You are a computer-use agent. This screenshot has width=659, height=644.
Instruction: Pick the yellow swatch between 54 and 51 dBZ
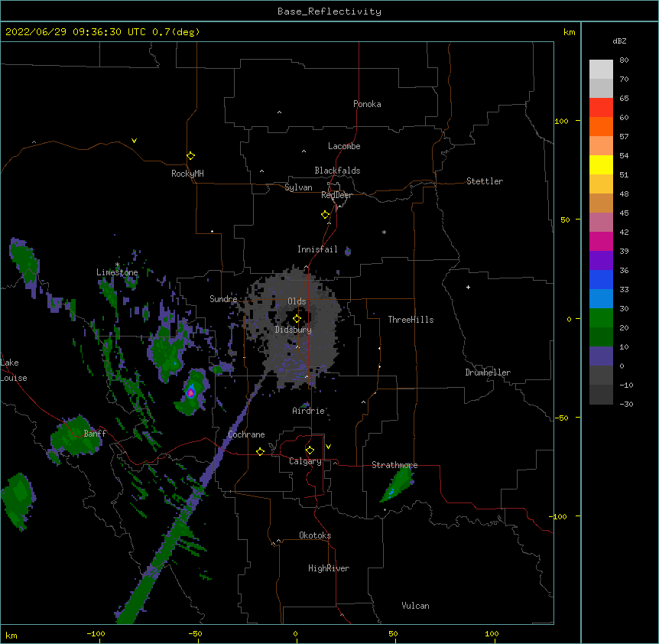point(601,164)
